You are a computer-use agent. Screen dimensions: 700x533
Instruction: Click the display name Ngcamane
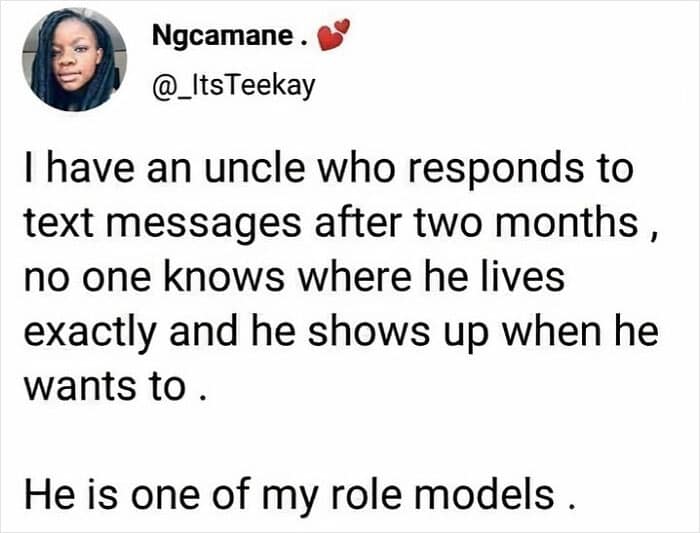(223, 39)
